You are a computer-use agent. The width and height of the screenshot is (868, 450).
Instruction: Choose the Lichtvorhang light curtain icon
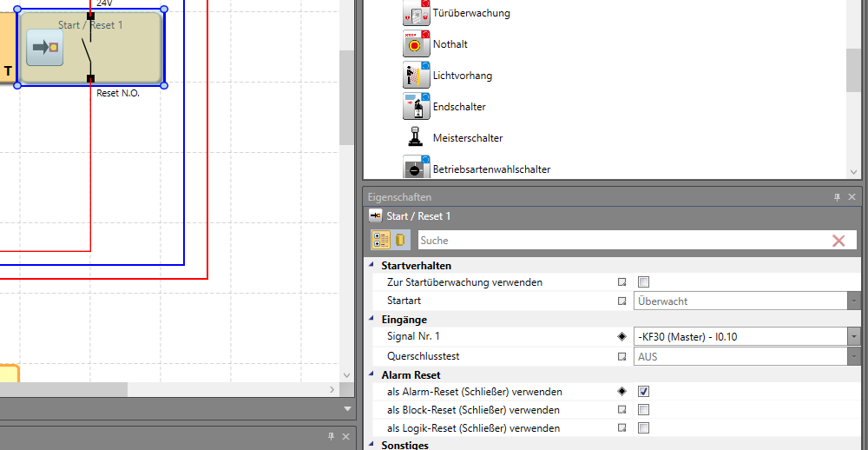coord(416,76)
